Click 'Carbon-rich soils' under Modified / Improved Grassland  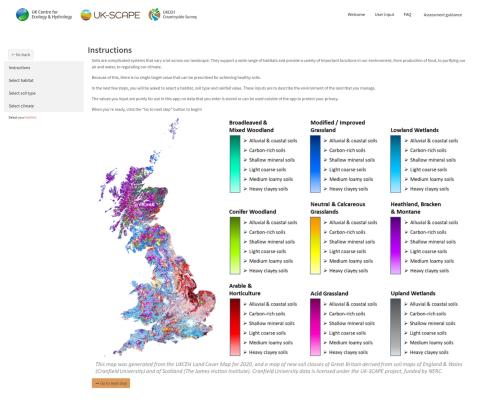point(347,150)
